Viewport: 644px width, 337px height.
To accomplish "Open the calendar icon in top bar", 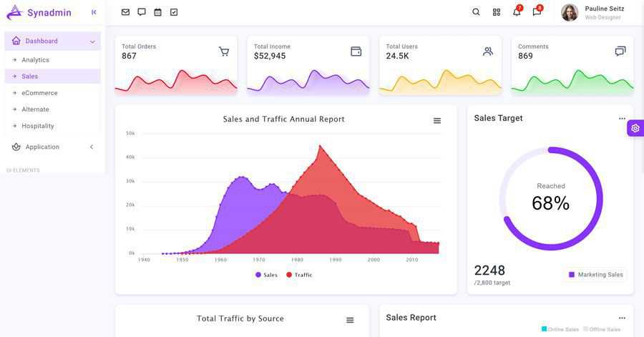I will [x=158, y=12].
